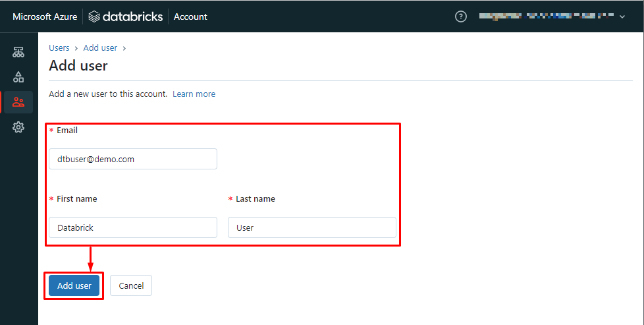The image size is (644, 325).
Task: Click the Add user page heading
Action: 78,66
